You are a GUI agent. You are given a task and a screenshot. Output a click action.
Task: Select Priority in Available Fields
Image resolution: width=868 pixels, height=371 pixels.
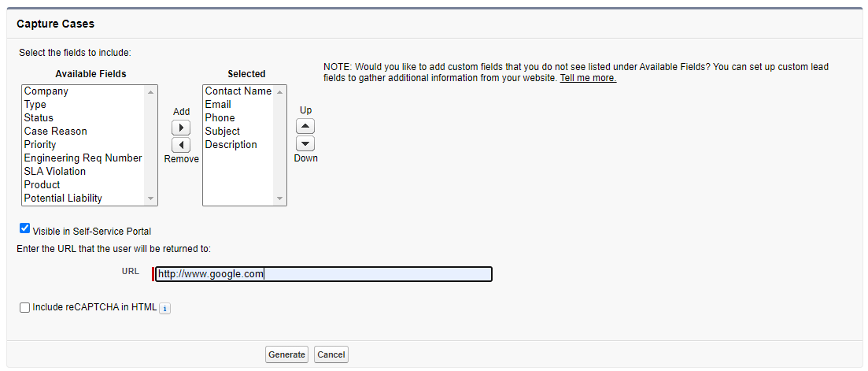(40, 145)
